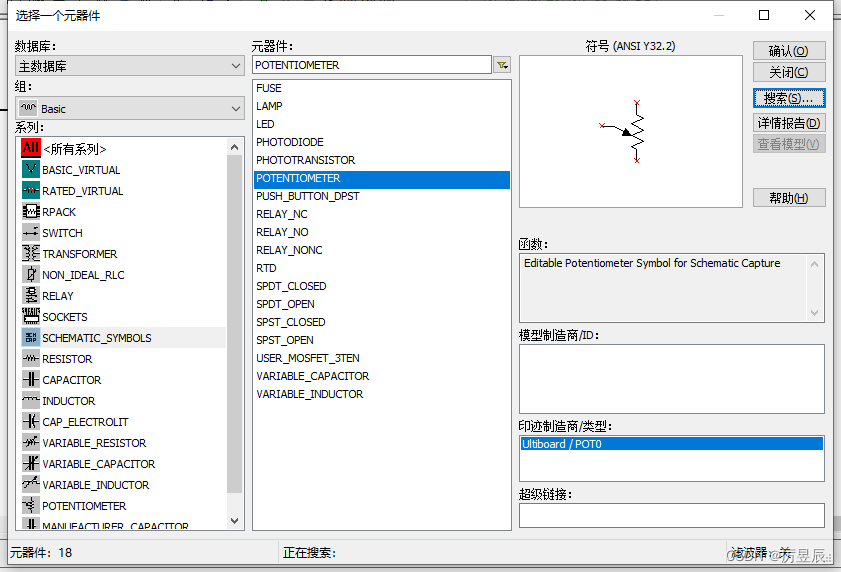The width and height of the screenshot is (841, 572).
Task: Choose RELAY_NC from the component list
Action: (282, 214)
